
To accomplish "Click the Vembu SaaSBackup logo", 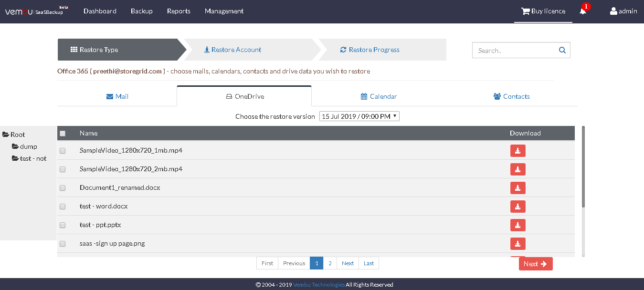I will (36, 11).
